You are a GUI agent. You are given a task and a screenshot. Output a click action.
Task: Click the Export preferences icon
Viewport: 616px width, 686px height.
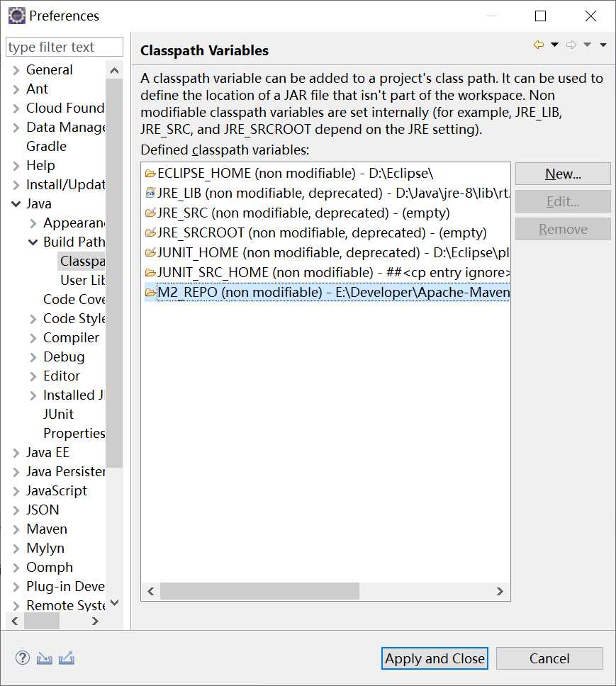click(67, 658)
